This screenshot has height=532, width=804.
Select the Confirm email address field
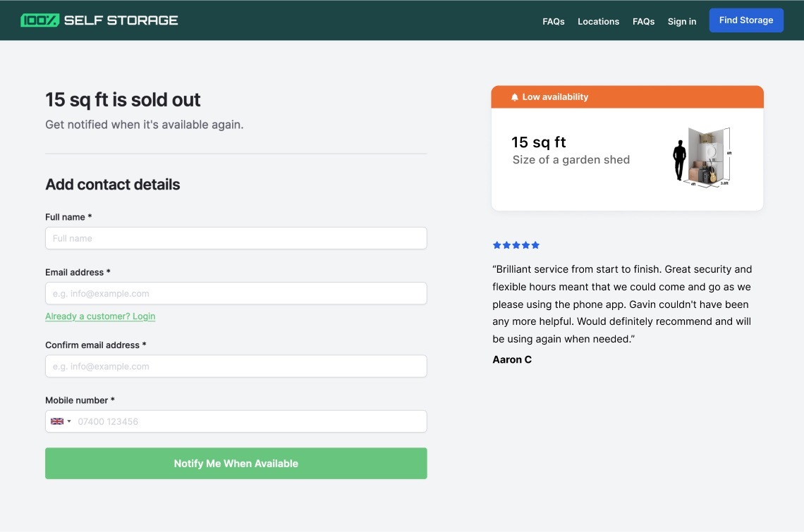236,366
